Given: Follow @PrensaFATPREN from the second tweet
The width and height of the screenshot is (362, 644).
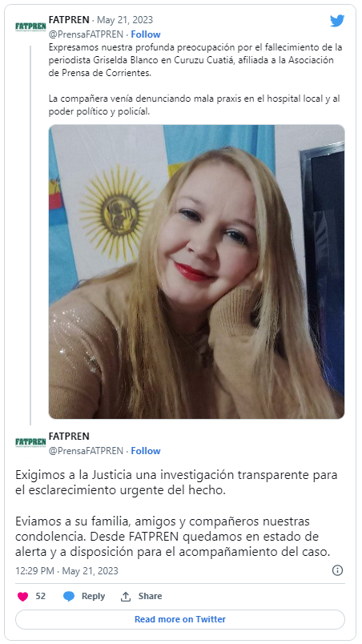Looking at the screenshot, I should [146, 451].
